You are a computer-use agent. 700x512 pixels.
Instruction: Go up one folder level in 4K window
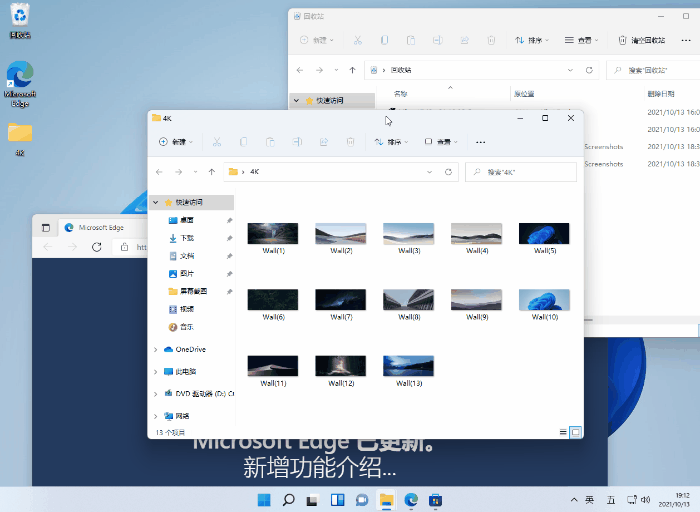[211, 172]
